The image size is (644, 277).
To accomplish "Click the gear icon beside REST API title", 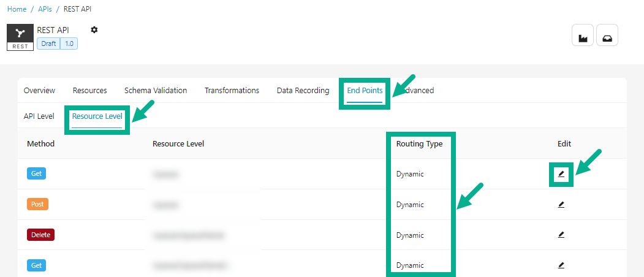I will (x=94, y=30).
